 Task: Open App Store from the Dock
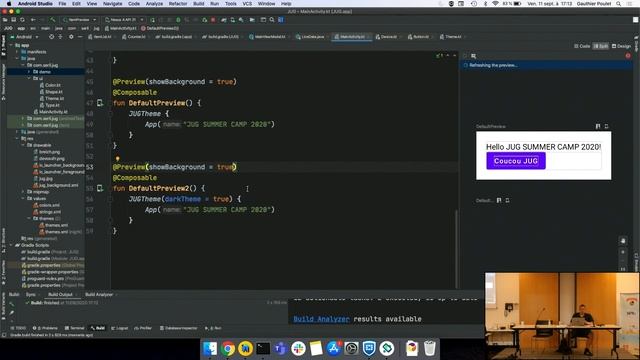[x=333, y=349]
